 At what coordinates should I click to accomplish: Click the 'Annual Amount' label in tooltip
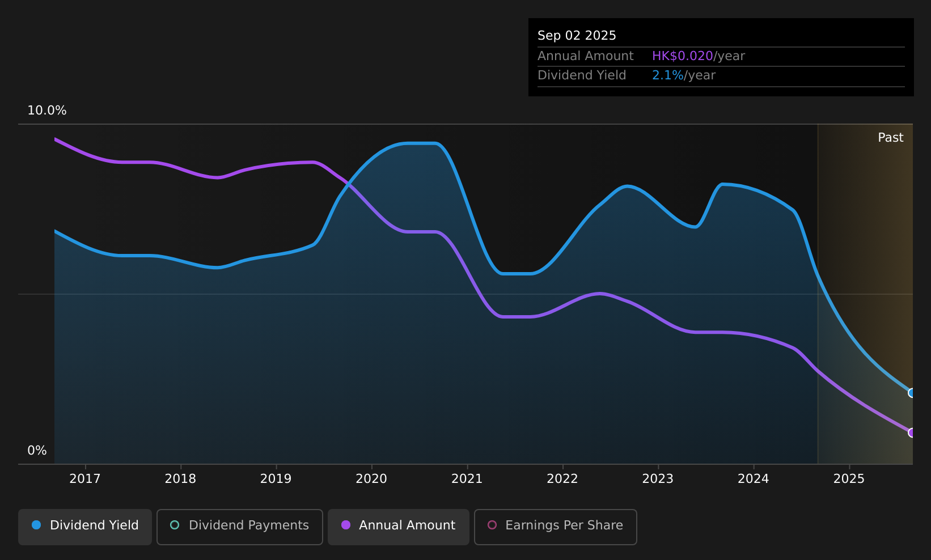tap(585, 56)
